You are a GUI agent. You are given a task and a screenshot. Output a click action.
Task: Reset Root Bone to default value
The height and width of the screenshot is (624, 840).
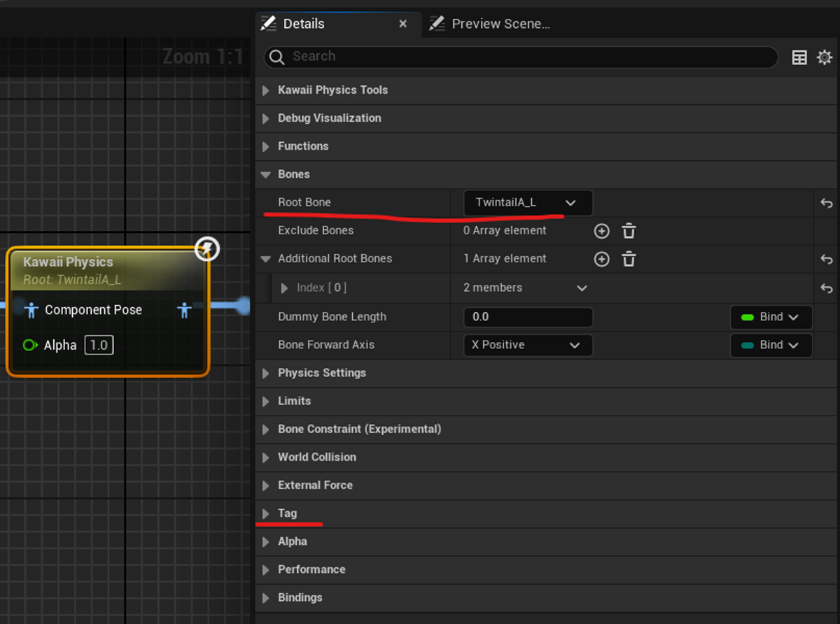827,203
